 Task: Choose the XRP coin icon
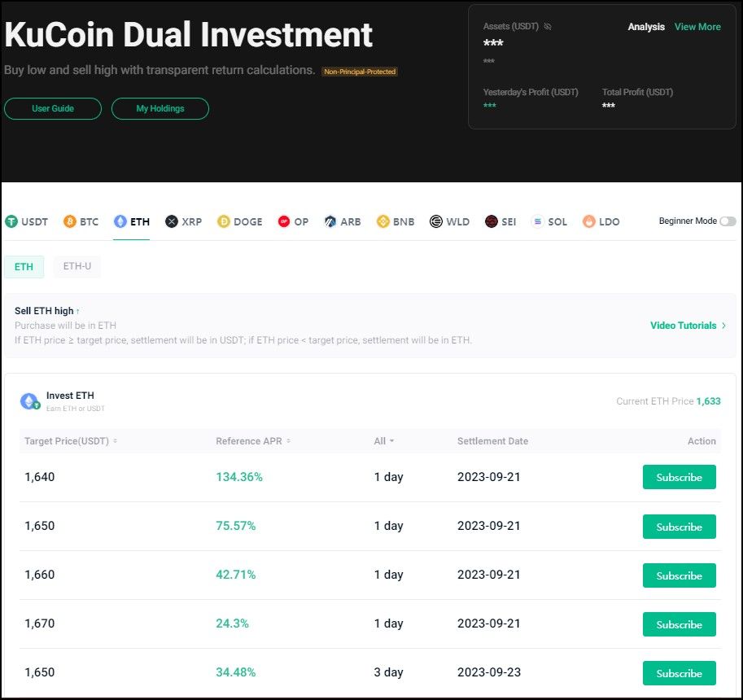[171, 221]
